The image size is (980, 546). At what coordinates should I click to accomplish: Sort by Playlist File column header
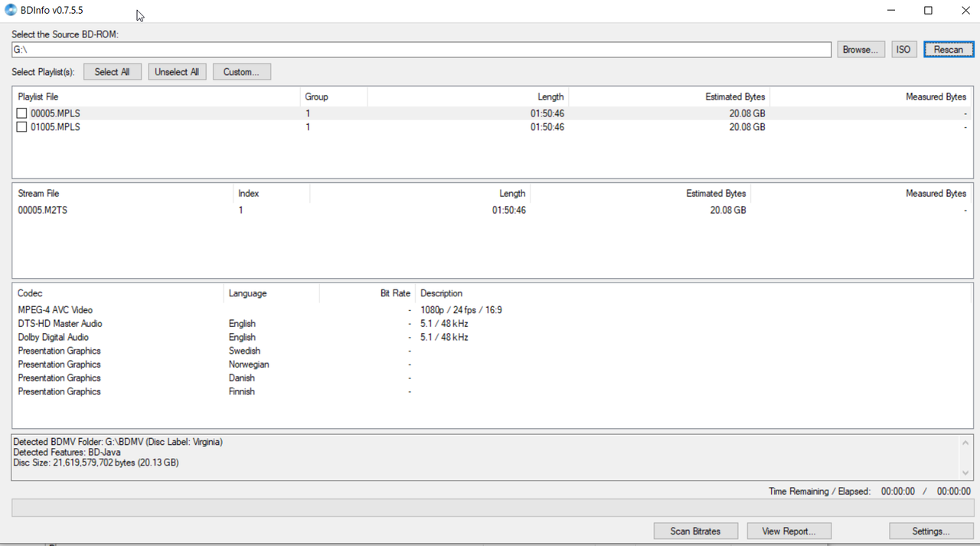(156, 96)
